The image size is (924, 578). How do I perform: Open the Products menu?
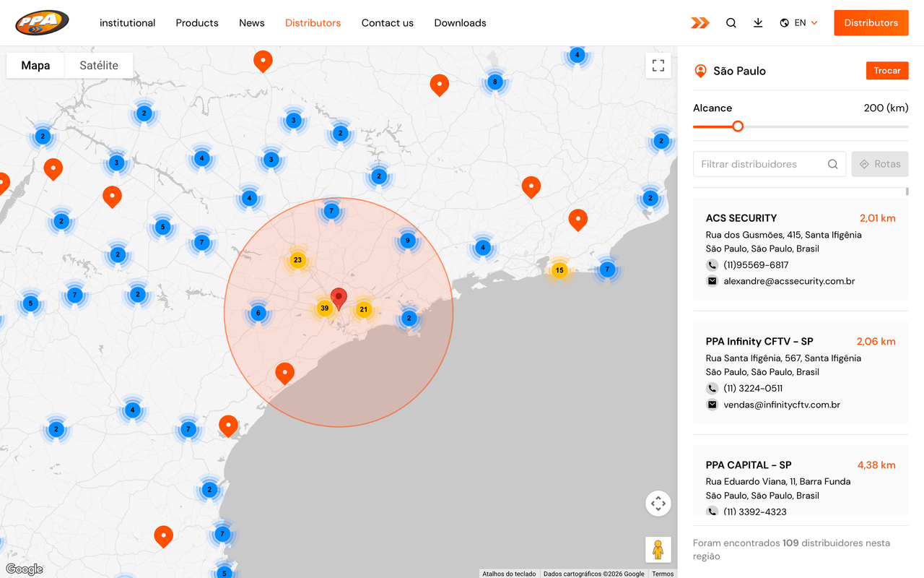197,23
